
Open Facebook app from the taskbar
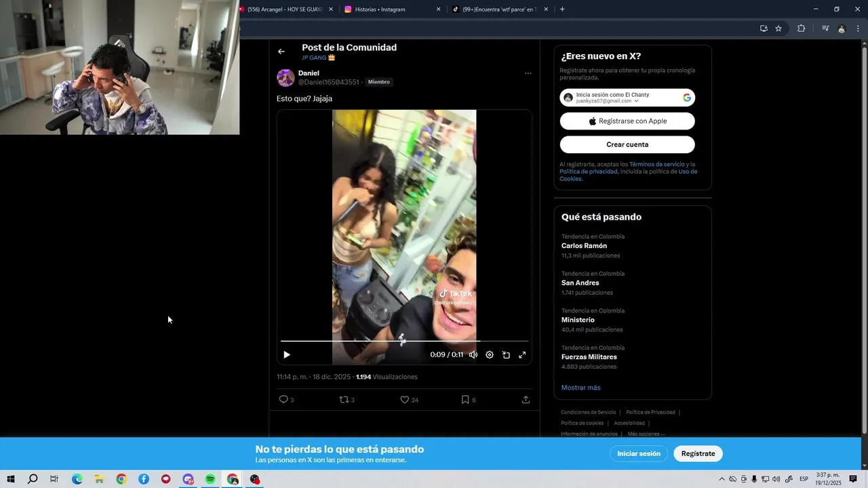tap(144, 479)
